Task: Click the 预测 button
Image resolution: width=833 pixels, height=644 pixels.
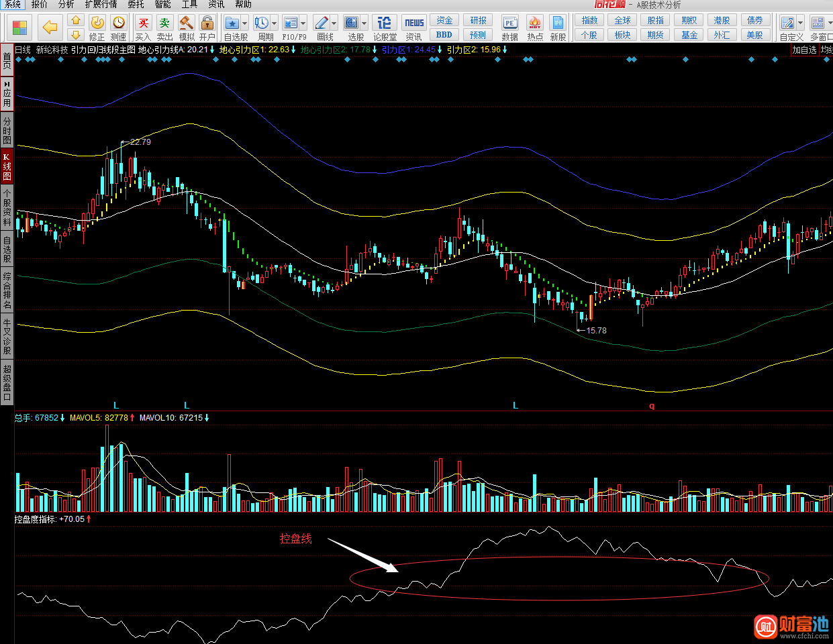Action: tap(478, 35)
